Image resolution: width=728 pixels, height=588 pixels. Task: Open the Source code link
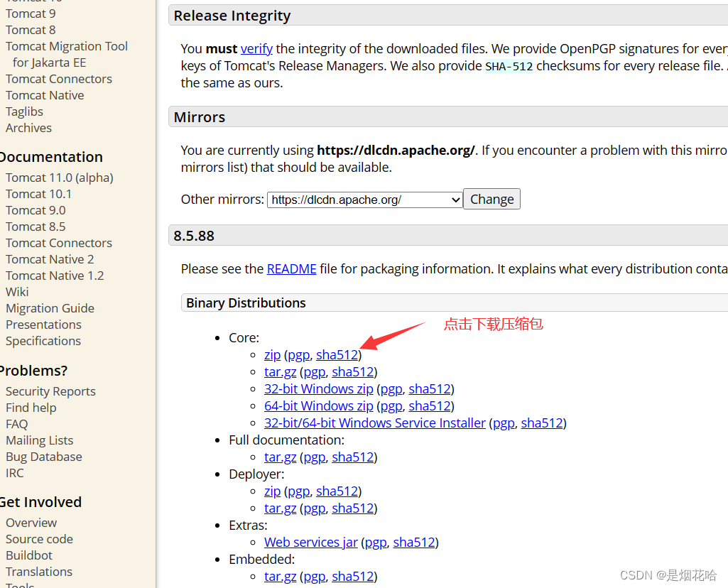tap(40, 539)
